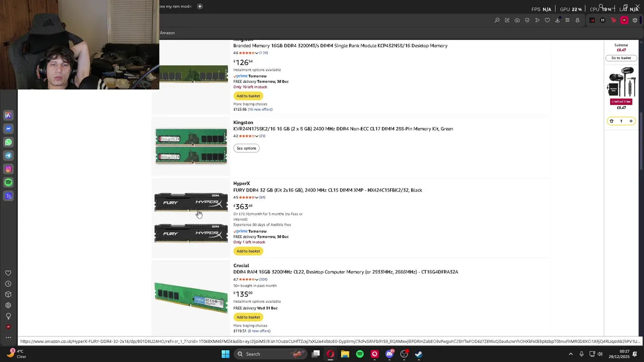Show hidden system tray icons chevron
The height and width of the screenshot is (362, 644).
(x=571, y=354)
